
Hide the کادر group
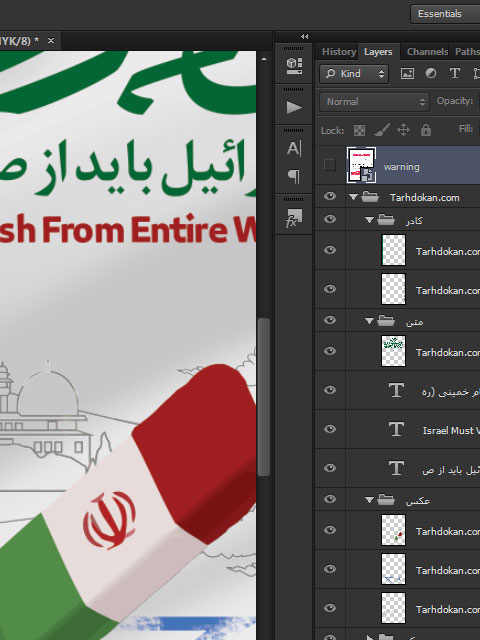[x=330, y=219]
